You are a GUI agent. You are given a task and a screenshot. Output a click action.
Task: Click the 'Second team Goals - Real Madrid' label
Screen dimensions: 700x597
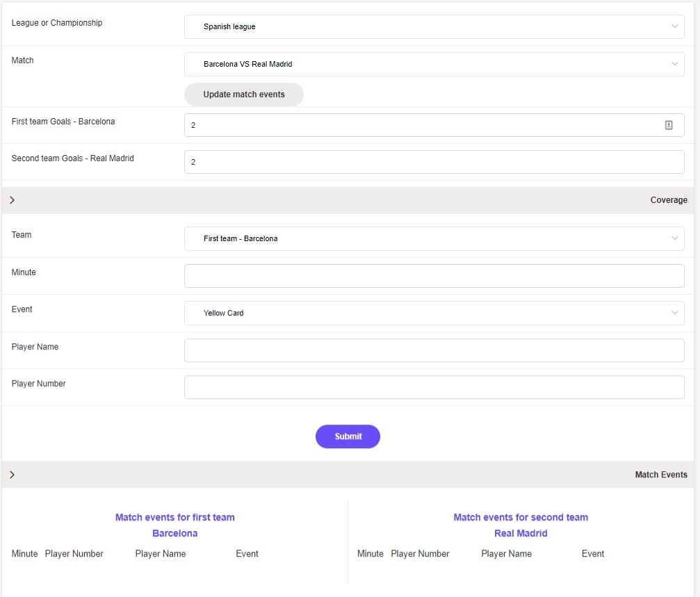coord(72,158)
